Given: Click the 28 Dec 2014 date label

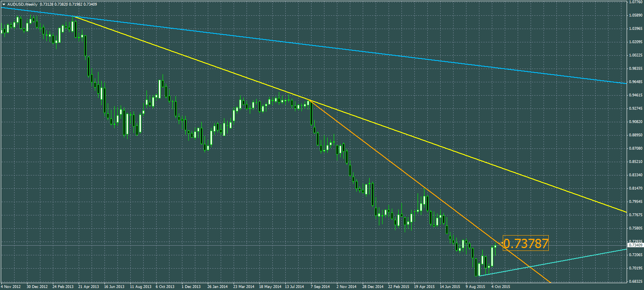Looking at the screenshot, I should [x=372, y=287].
